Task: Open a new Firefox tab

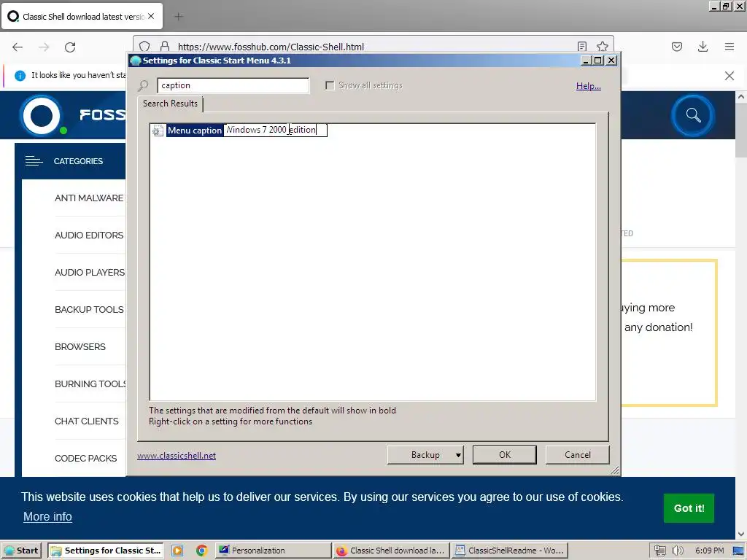Action: tap(179, 17)
